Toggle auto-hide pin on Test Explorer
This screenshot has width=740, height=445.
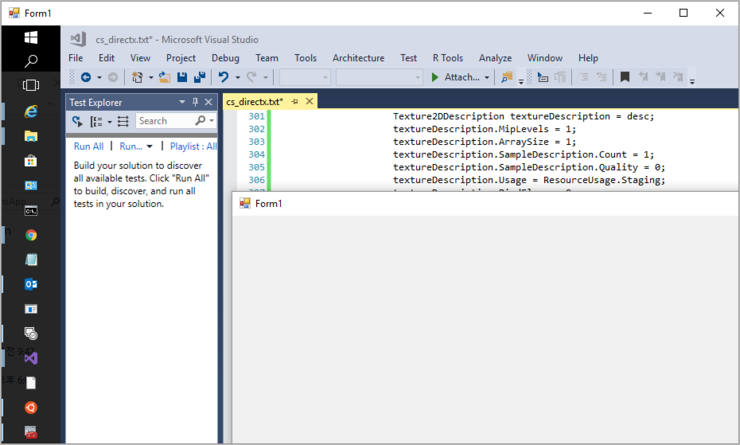pos(195,102)
